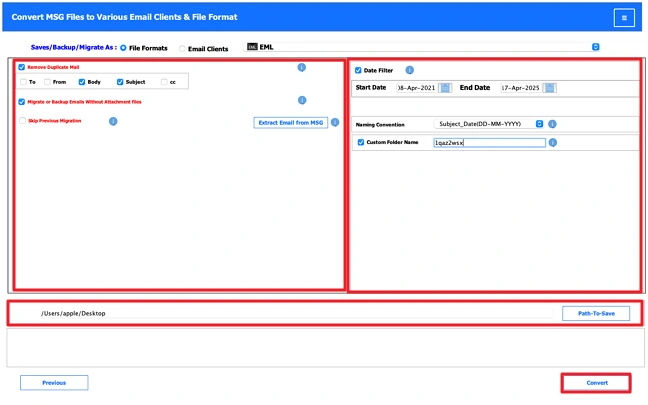Select the Email Clients radio option
This screenshot has height=405, width=648.
click(182, 47)
